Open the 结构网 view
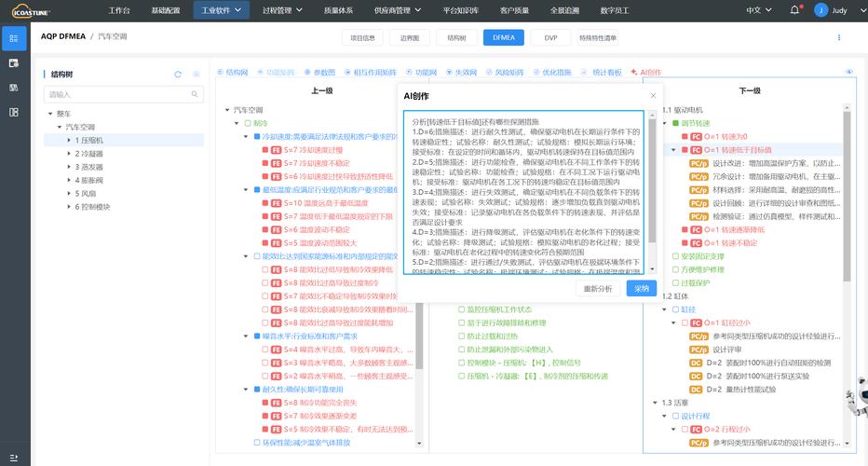868x466 pixels. coord(233,73)
